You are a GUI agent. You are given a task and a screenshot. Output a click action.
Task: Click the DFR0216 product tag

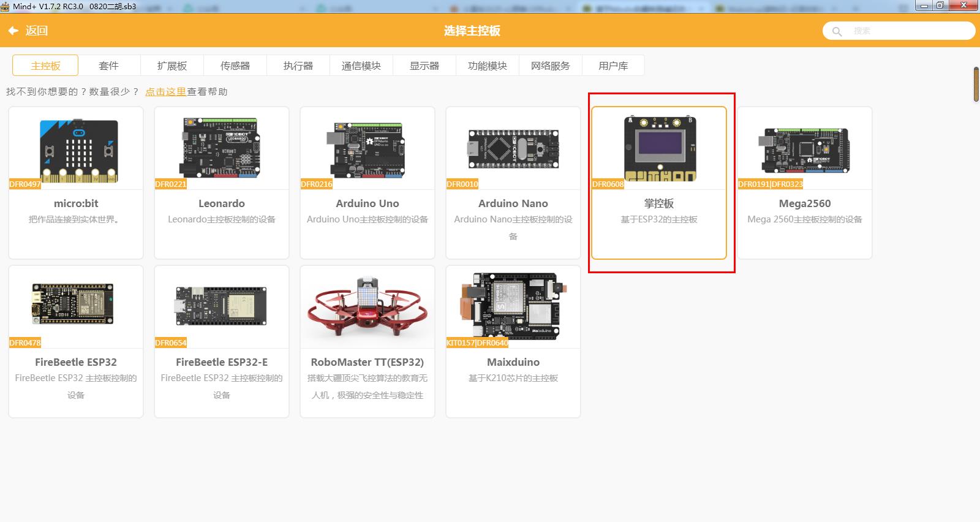[317, 184]
